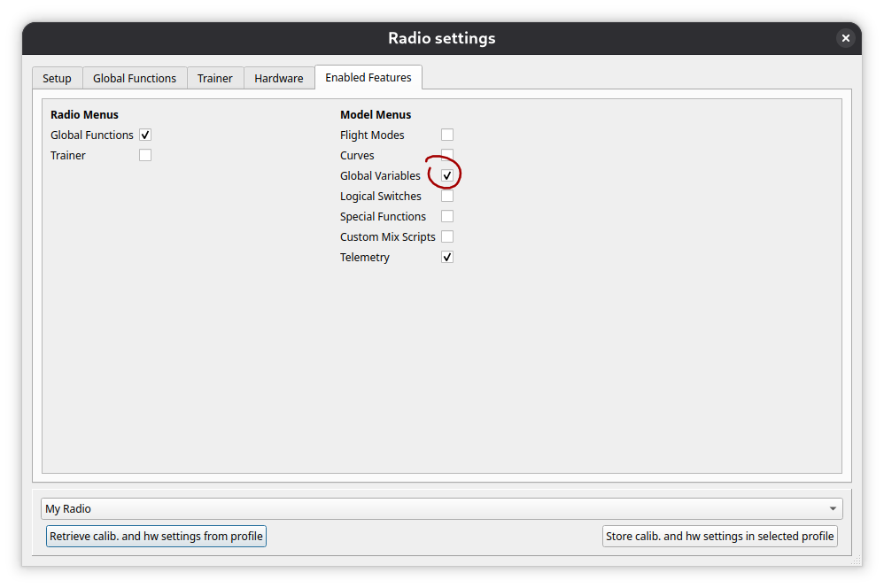Click the profile dropdown arrow
The width and height of the screenshot is (884, 588).
click(832, 509)
